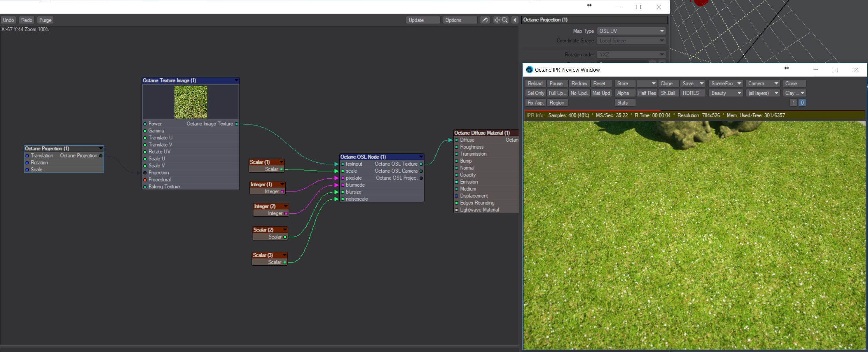Click the Undo button
The height and width of the screenshot is (352, 868).
point(8,20)
